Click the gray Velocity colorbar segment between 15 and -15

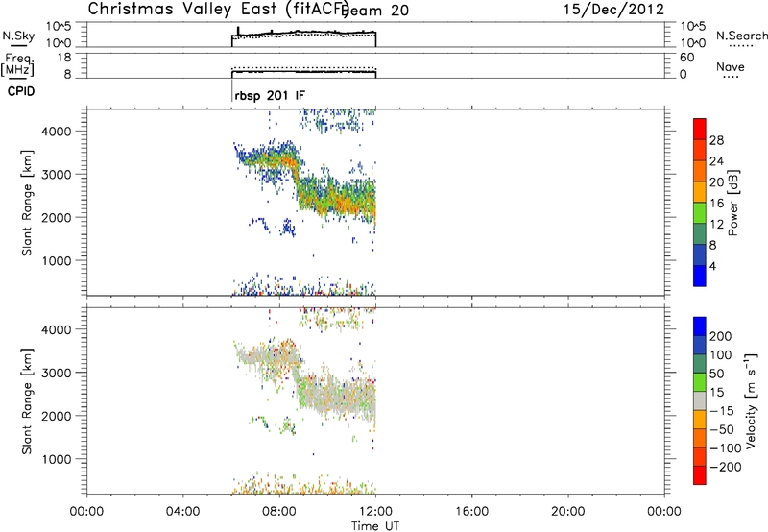coord(700,400)
